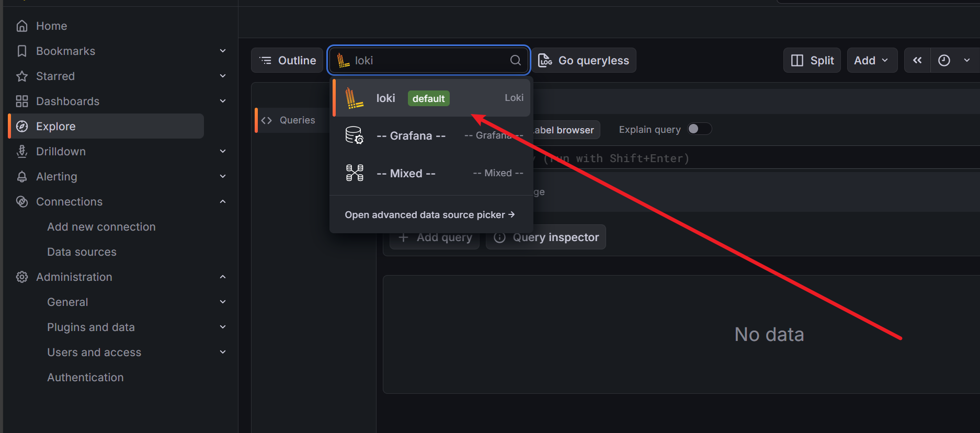Click the Query inspector button
This screenshot has width=980, height=433.
(x=546, y=237)
